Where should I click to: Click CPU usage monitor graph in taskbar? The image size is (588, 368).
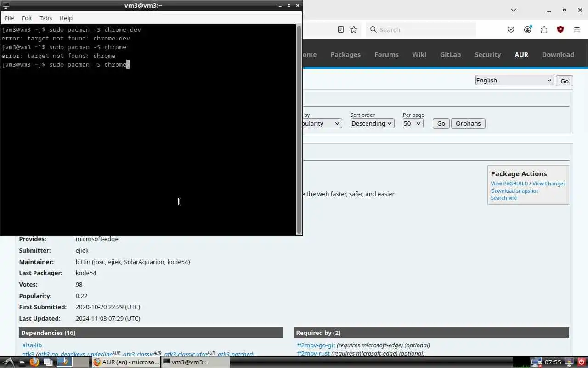tap(521, 362)
